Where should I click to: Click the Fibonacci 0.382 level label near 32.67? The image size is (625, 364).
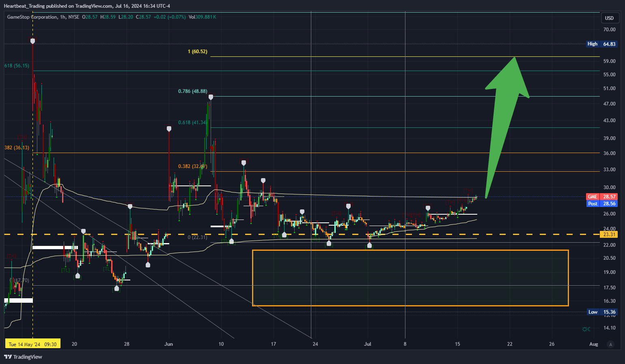click(x=193, y=166)
